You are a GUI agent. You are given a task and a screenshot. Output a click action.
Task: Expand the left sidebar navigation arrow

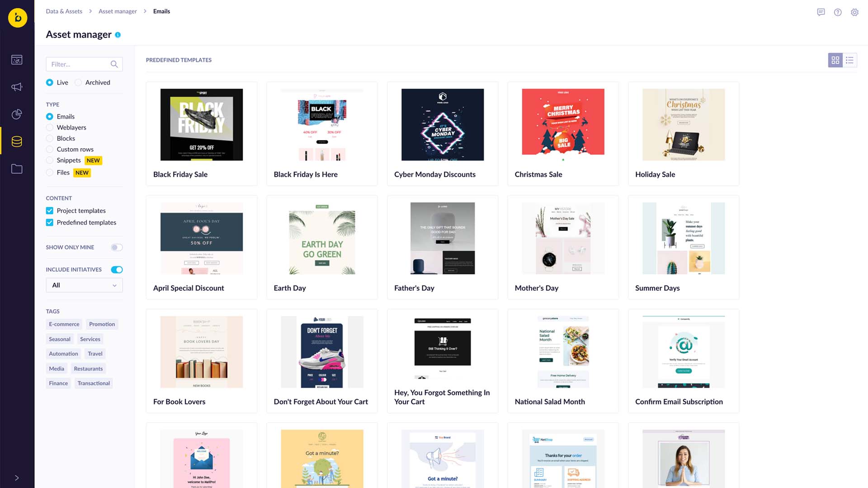[17, 478]
